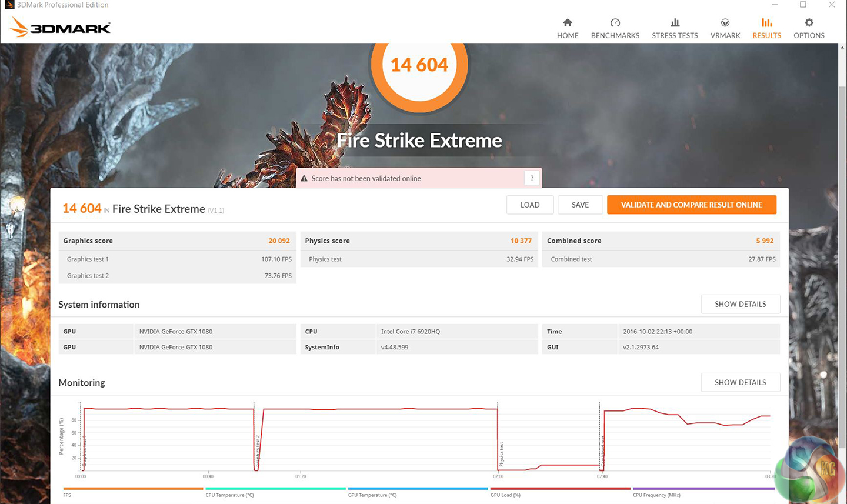The width and height of the screenshot is (847, 504).
Task: Click the 'GUI' label in System information
Action: [x=553, y=347]
